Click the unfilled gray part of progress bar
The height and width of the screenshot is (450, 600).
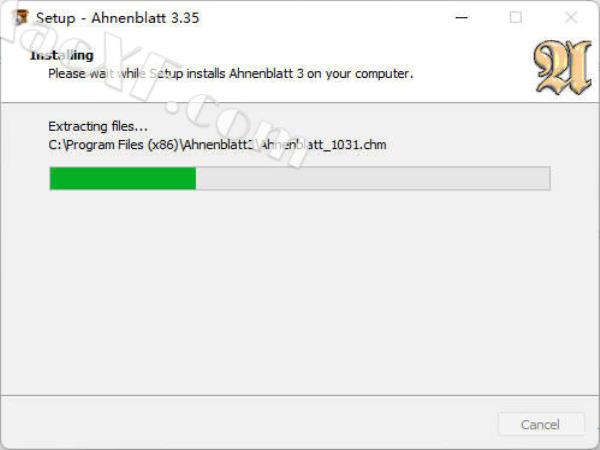[373, 178]
